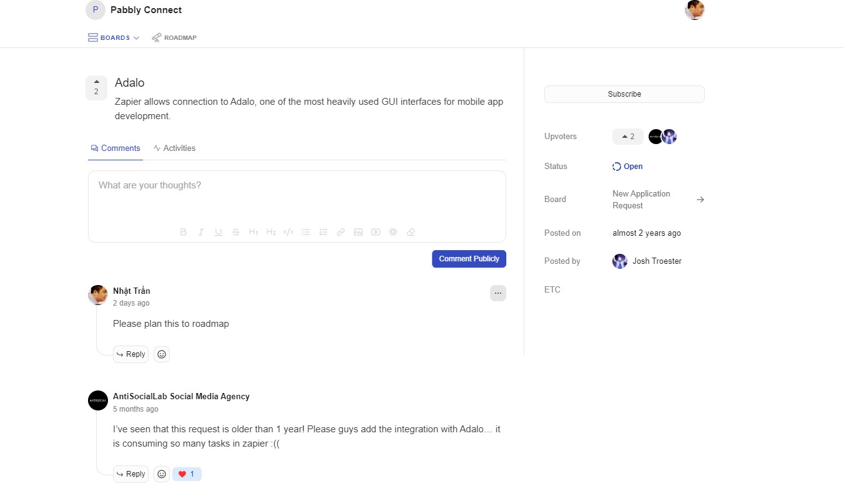This screenshot has height=504, width=844.
Task: Toggle strikethrough formatting in comment editor
Action: [236, 232]
